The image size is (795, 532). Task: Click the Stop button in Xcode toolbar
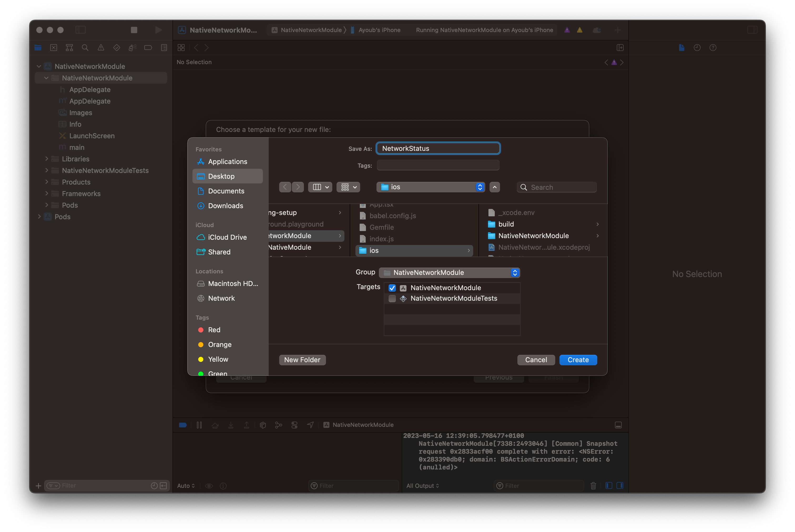pos(134,30)
